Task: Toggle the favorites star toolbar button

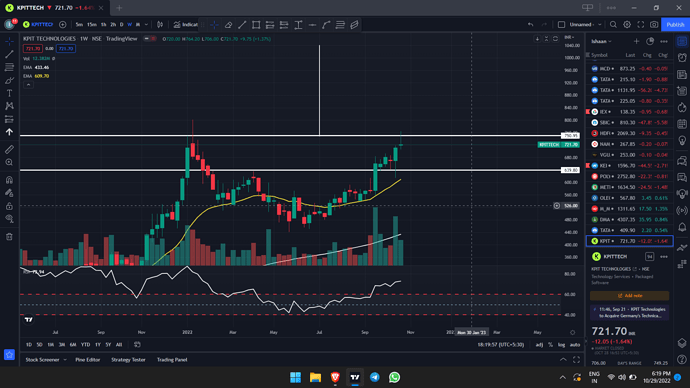Action: tap(9, 355)
